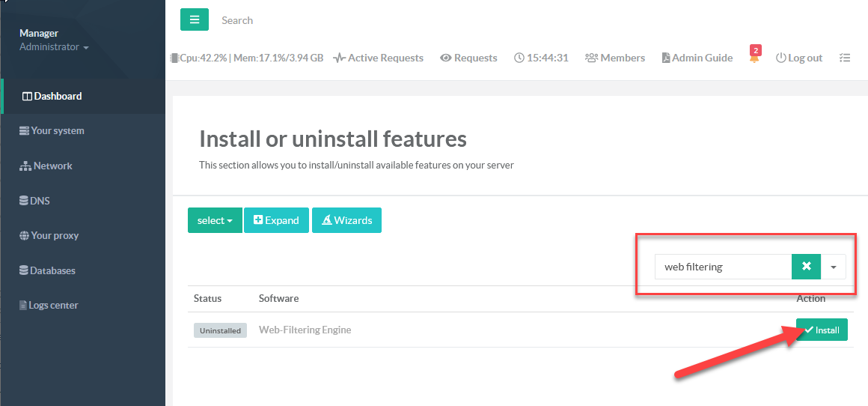Click the Expand button
The image size is (868, 406).
pyautogui.click(x=276, y=220)
